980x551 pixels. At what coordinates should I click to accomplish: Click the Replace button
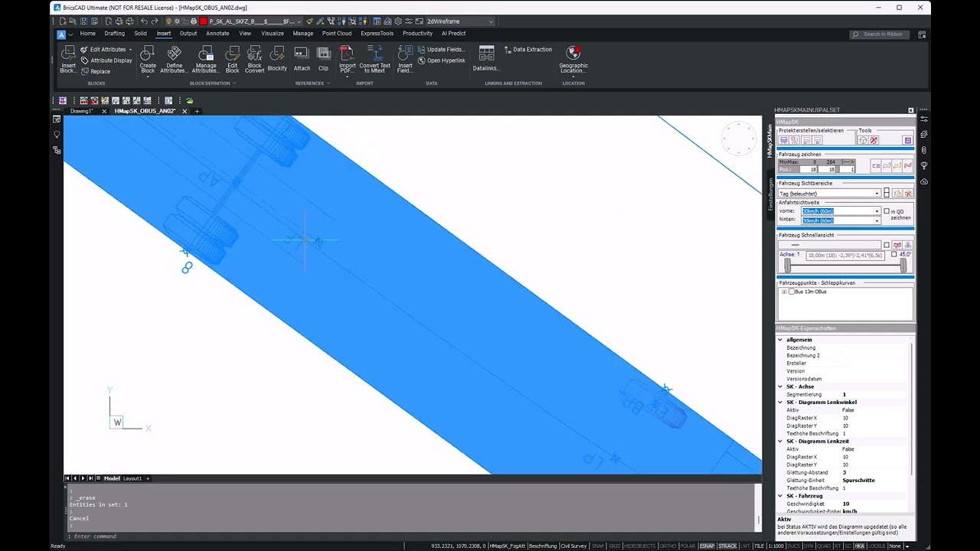pos(96,71)
